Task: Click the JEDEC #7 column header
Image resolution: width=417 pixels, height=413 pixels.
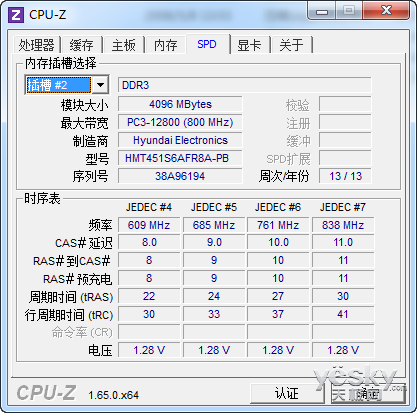Action: pyautogui.click(x=343, y=207)
